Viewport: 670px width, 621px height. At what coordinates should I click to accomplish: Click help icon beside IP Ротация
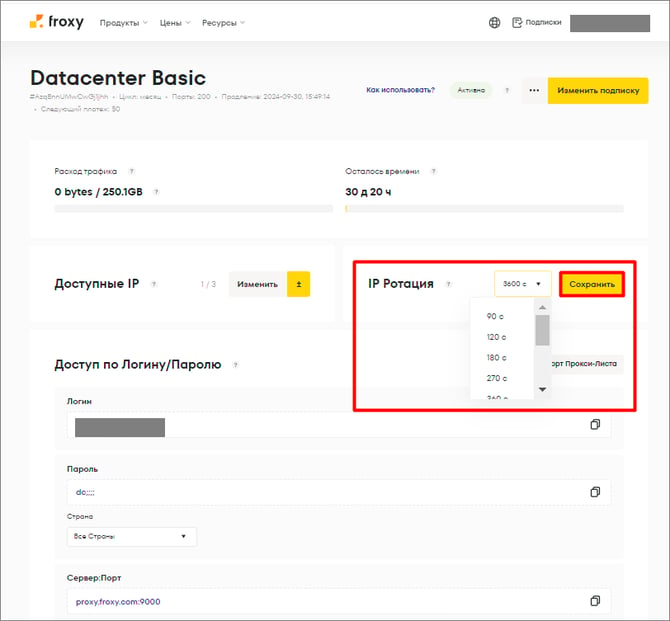click(x=448, y=284)
